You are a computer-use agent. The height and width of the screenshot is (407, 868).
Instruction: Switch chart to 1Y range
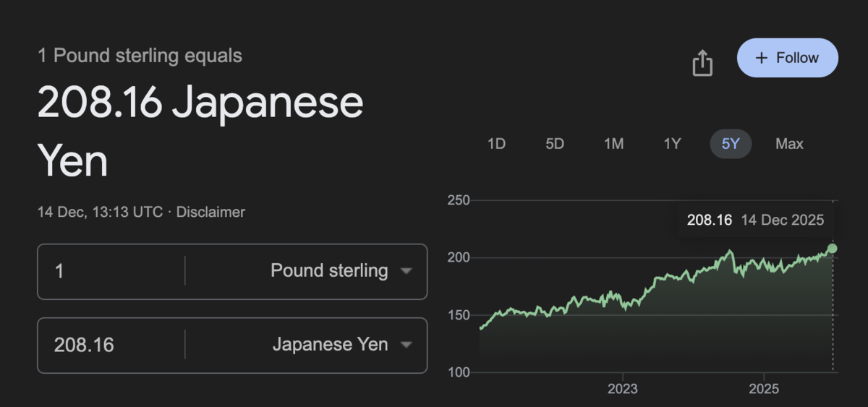coord(673,144)
